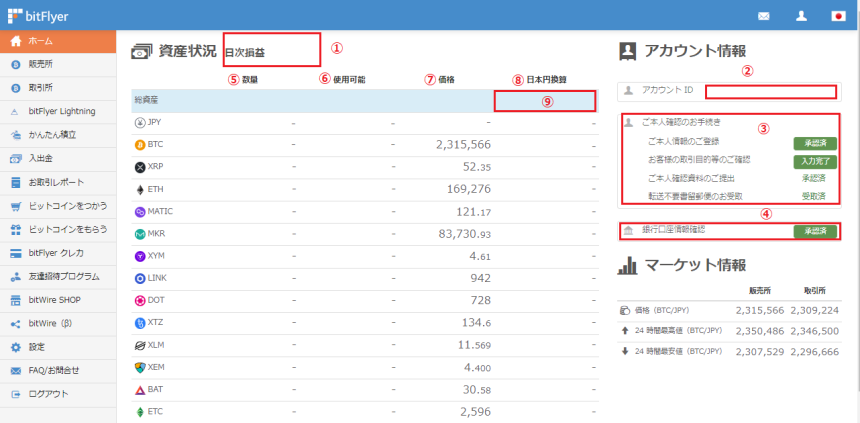Click the 日本円換算 column header
The image size is (860, 423).
[x=547, y=80]
